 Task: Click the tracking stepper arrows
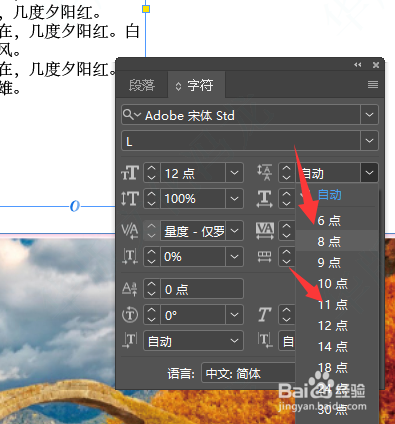(x=287, y=231)
